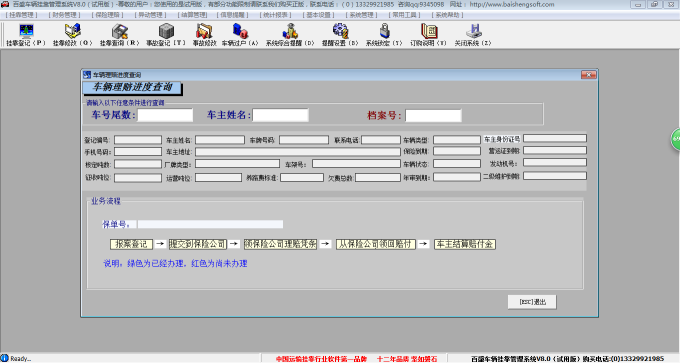
Task: Click the 车辆类型 field
Action: pos(457,140)
